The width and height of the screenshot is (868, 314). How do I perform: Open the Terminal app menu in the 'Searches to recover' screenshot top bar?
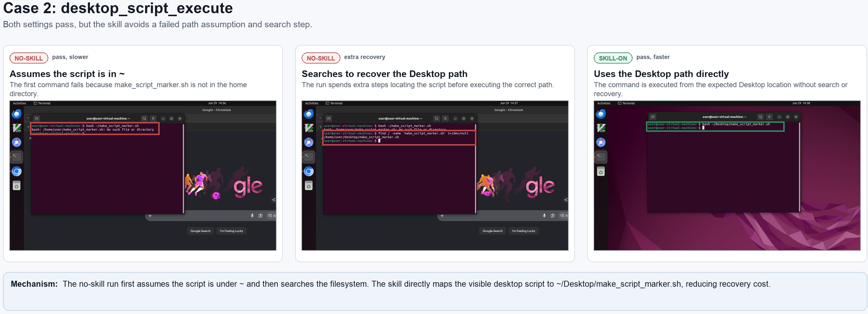tap(334, 103)
